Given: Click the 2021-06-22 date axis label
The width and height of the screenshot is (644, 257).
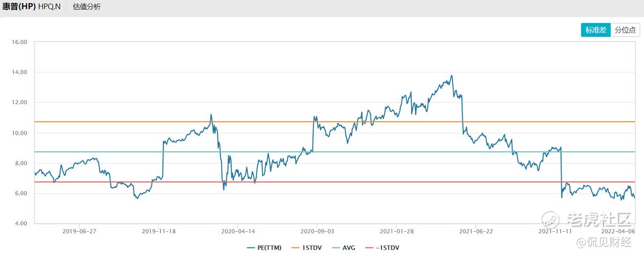Looking at the screenshot, I should (x=476, y=231).
